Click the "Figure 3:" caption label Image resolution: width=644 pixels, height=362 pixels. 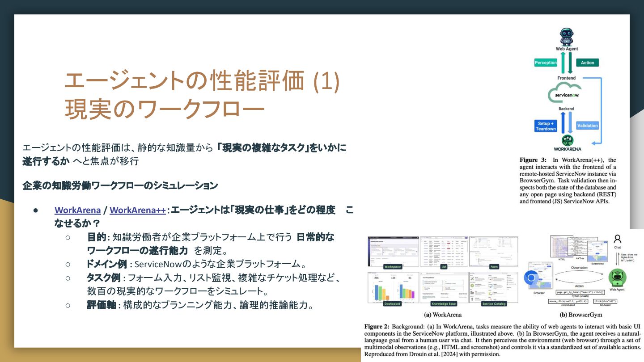(x=533, y=160)
